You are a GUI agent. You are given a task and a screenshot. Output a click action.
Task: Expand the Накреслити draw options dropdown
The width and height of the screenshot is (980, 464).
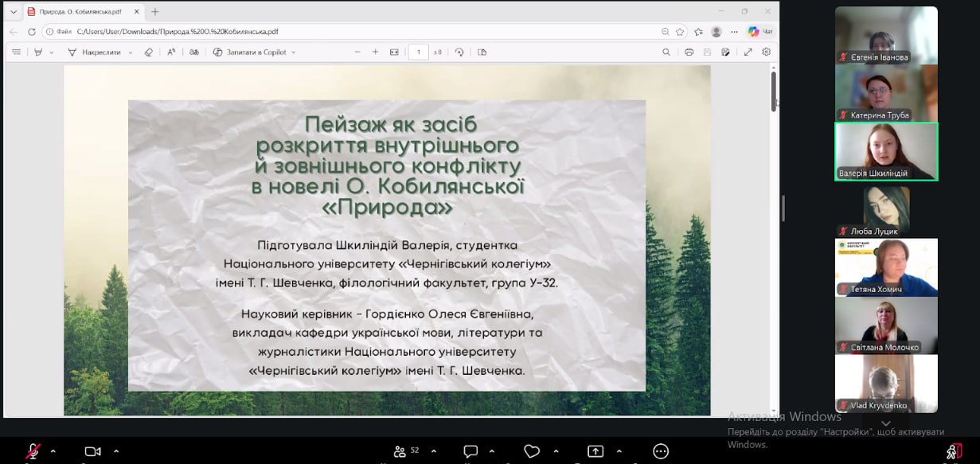click(131, 53)
